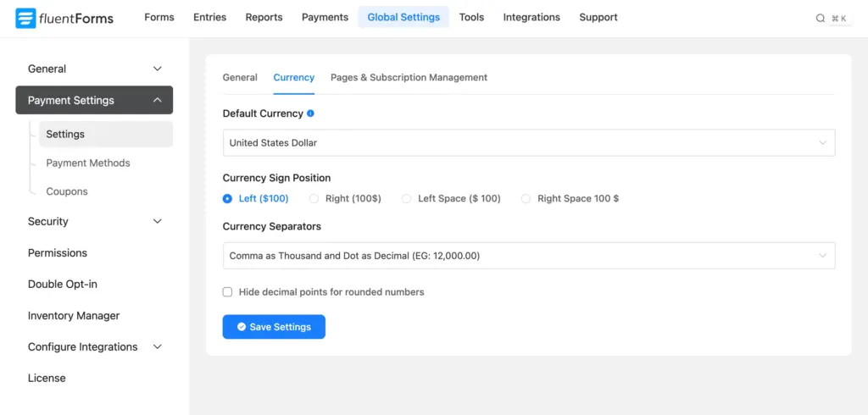
Task: Click the Default Currency info icon
Action: pos(310,113)
